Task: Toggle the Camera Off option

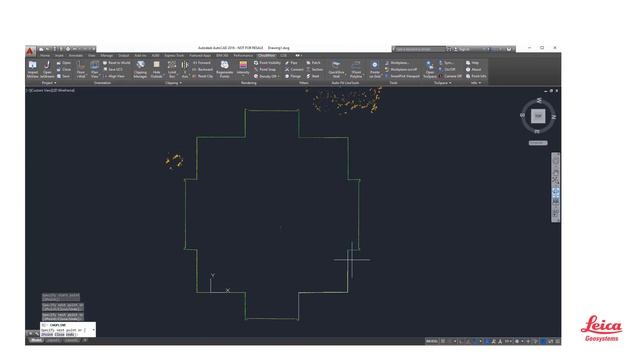Action: (450, 76)
